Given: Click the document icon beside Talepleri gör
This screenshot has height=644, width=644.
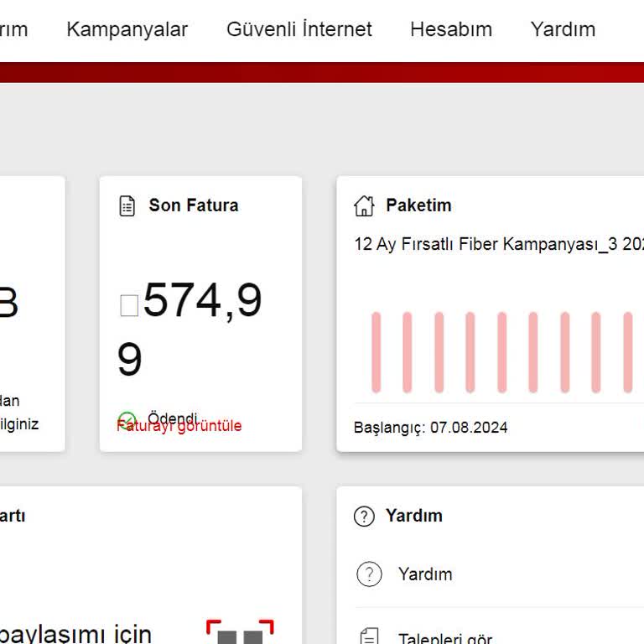Looking at the screenshot, I should tap(369, 636).
